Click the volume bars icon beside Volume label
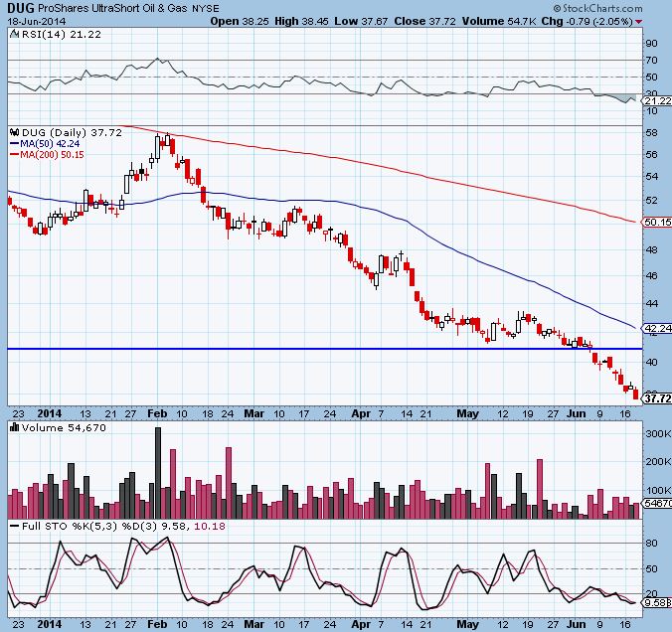Image resolution: width=672 pixels, height=632 pixels. [x=15, y=427]
